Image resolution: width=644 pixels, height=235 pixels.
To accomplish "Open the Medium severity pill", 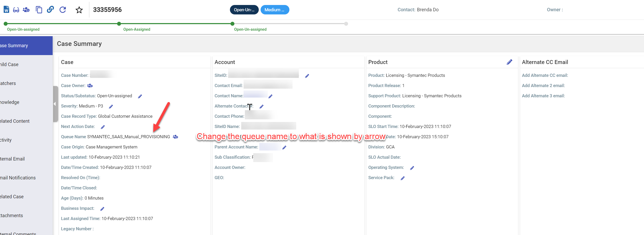I will pos(275,10).
